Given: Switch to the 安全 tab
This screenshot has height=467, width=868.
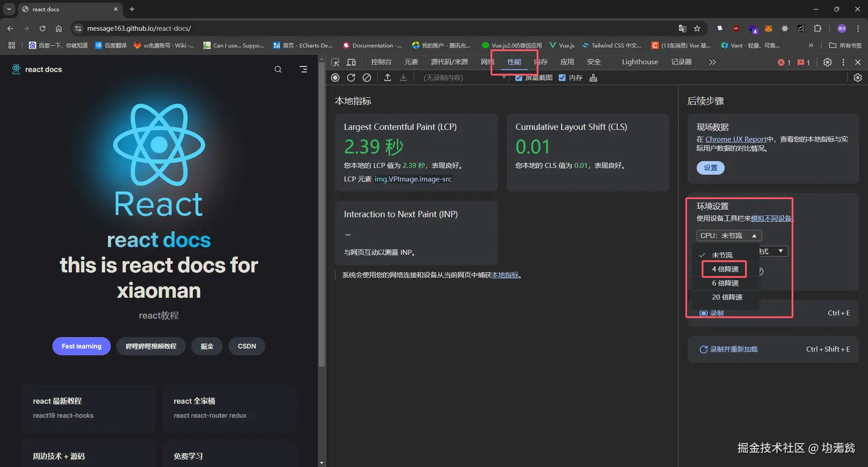Looking at the screenshot, I should point(594,62).
